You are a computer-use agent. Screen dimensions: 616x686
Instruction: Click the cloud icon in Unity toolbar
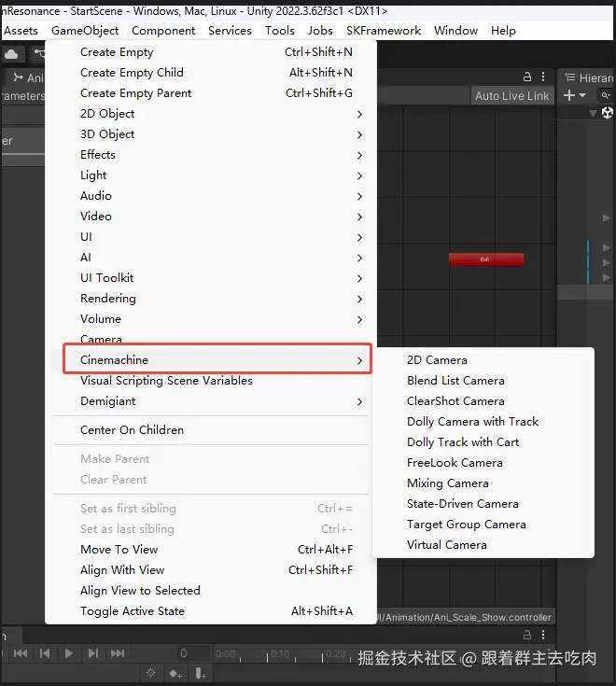pyautogui.click(x=11, y=54)
